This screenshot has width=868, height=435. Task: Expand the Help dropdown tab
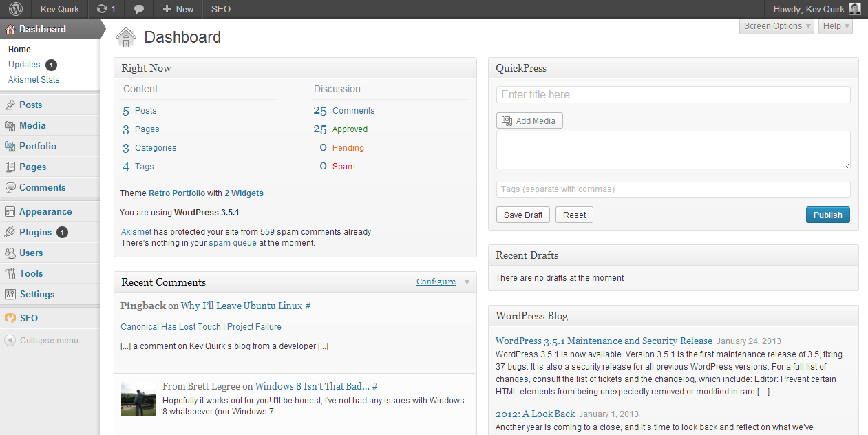836,26
